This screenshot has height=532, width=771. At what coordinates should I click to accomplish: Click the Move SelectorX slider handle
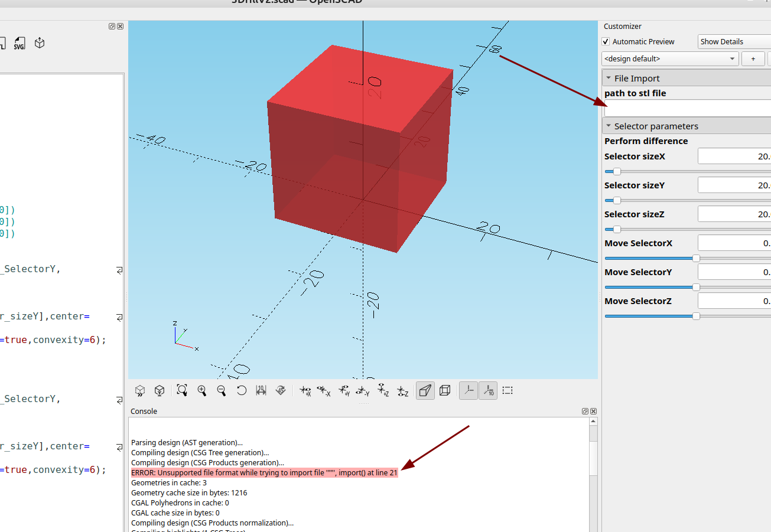pyautogui.click(x=696, y=258)
